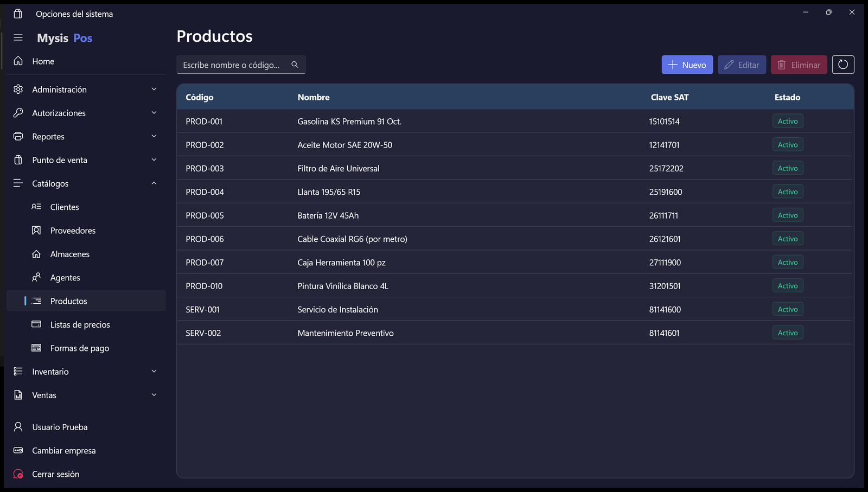Click the refresh products list button
The image size is (868, 492).
pyautogui.click(x=843, y=65)
